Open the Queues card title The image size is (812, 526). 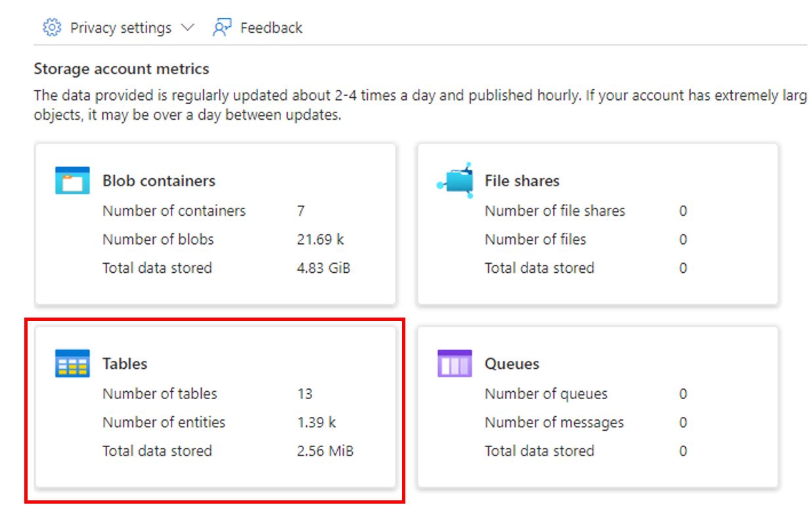tap(512, 364)
